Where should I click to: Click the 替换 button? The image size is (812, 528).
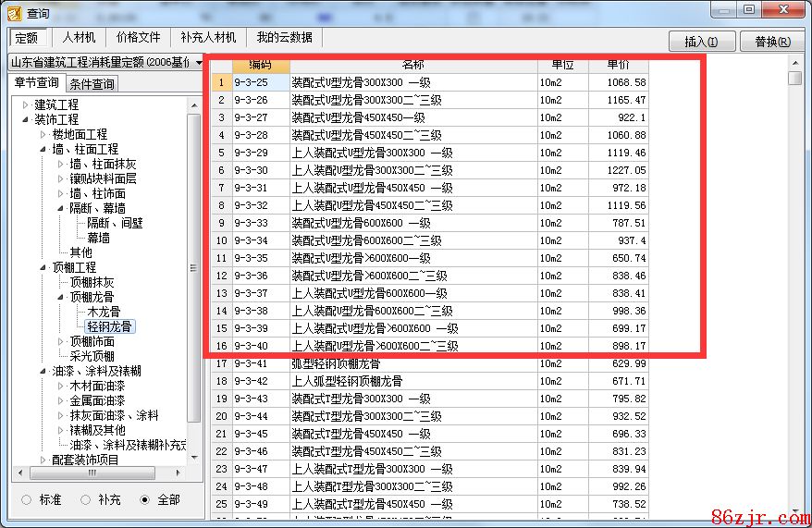(x=772, y=42)
